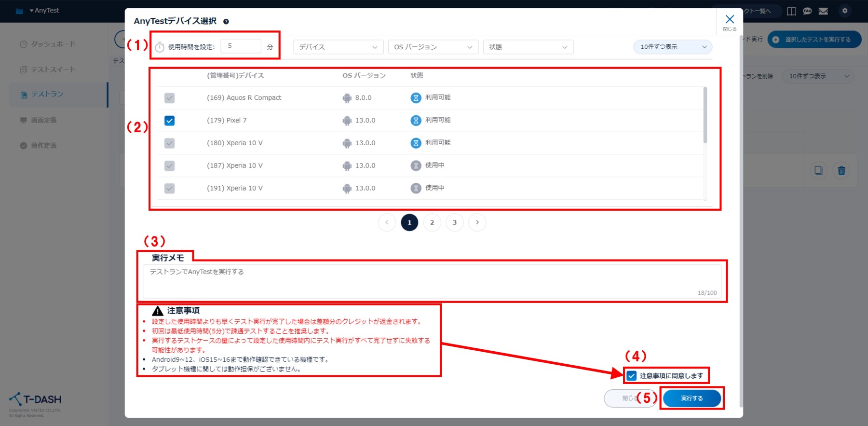This screenshot has width=868, height=426.
Task: Click the help question mark icon beside AnyTestデバイス選択
Action: pyautogui.click(x=226, y=21)
